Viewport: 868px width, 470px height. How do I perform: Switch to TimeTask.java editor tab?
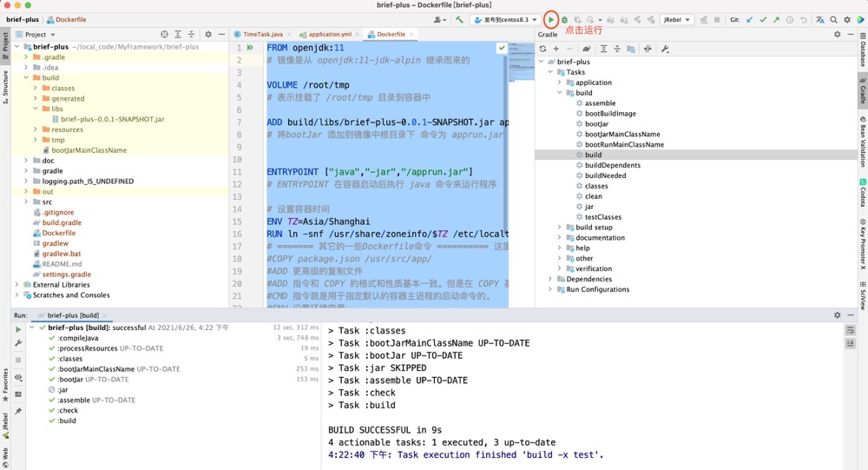(262, 35)
